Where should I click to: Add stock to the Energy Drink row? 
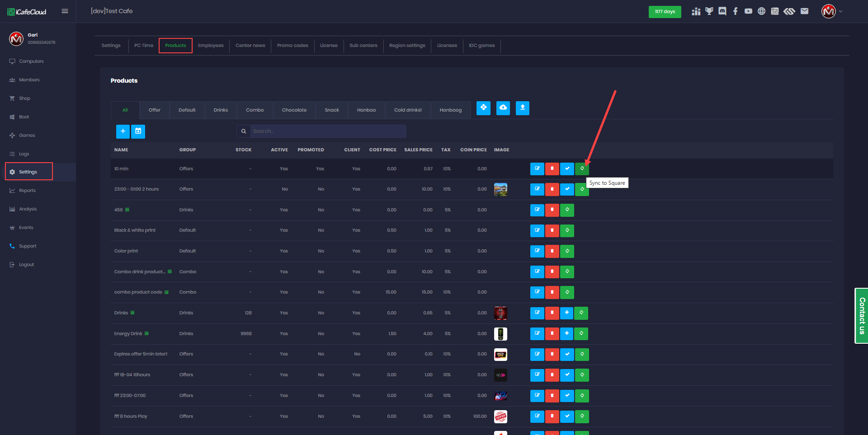point(567,334)
